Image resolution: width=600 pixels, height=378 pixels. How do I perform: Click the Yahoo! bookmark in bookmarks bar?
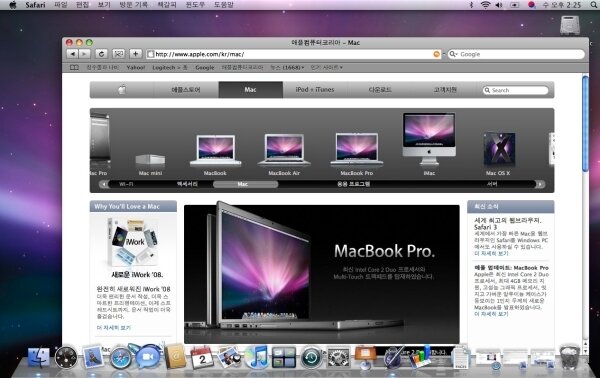tap(135, 67)
